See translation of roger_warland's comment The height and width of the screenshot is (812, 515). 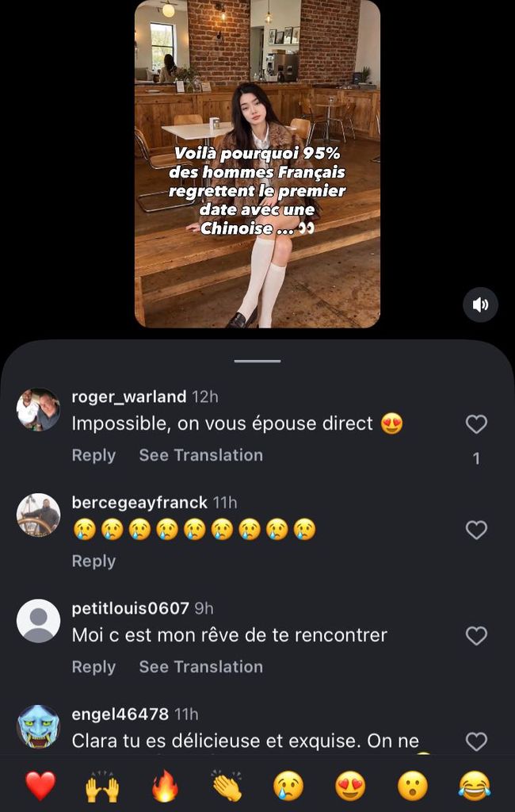pyautogui.click(x=200, y=455)
